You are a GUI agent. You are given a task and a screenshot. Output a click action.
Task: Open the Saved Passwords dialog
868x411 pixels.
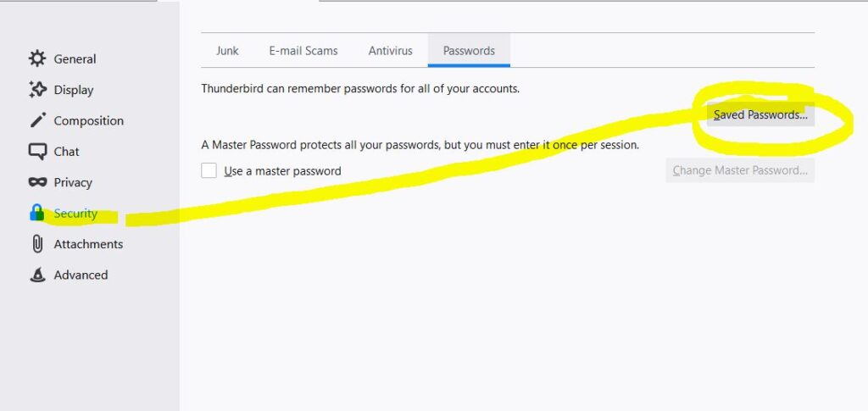(760, 114)
